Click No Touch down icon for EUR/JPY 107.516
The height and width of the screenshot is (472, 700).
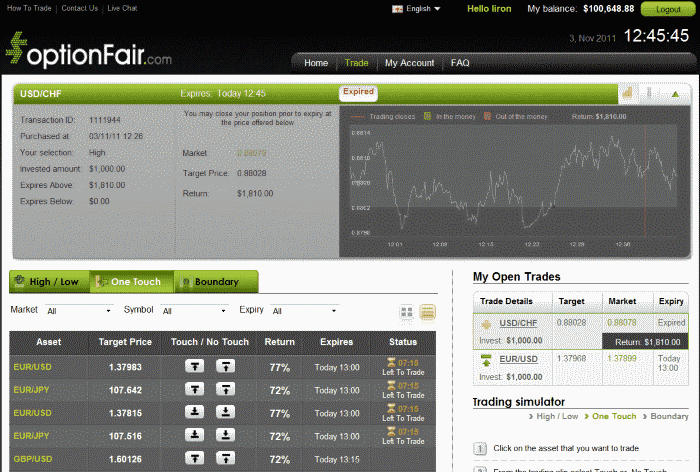pyautogui.click(x=225, y=435)
